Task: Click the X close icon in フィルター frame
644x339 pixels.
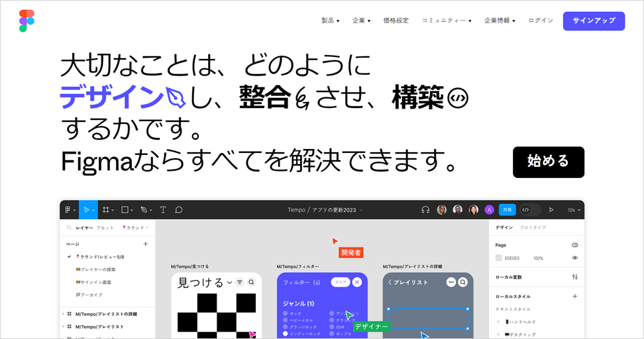Action: click(x=357, y=282)
